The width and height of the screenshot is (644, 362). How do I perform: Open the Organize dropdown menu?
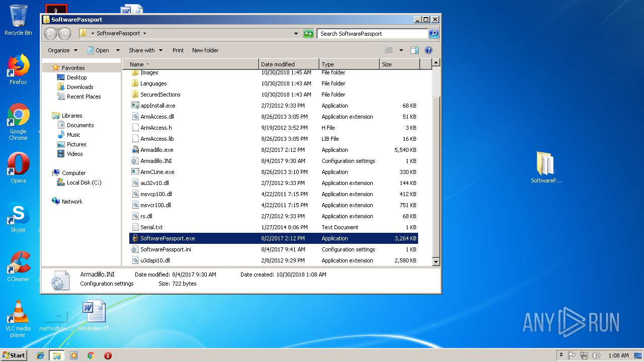(62, 50)
